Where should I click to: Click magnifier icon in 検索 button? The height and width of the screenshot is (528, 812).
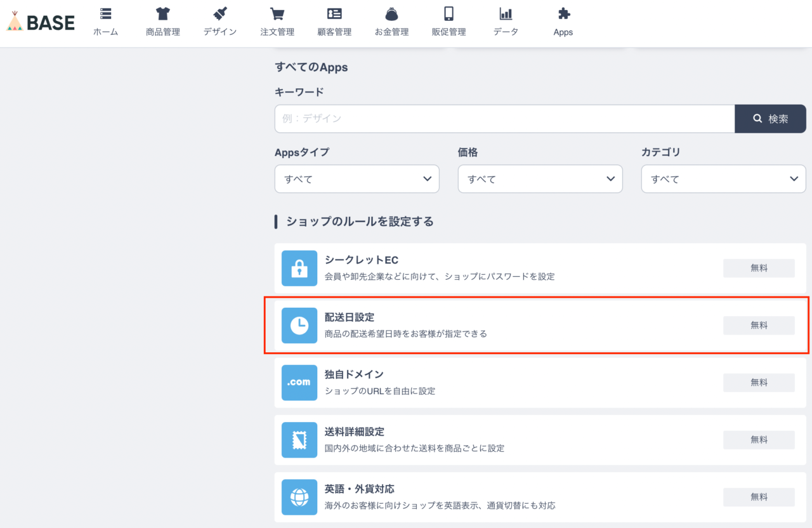757,119
